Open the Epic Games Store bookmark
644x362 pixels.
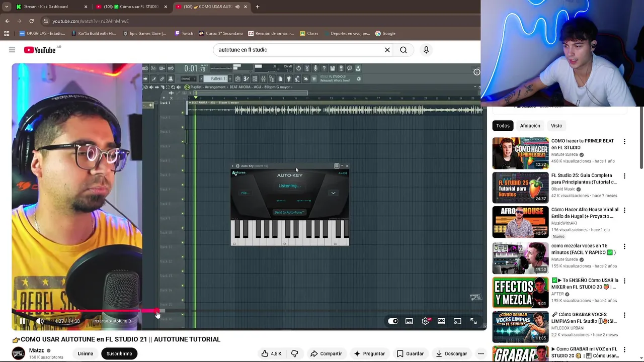pyautogui.click(x=144, y=34)
